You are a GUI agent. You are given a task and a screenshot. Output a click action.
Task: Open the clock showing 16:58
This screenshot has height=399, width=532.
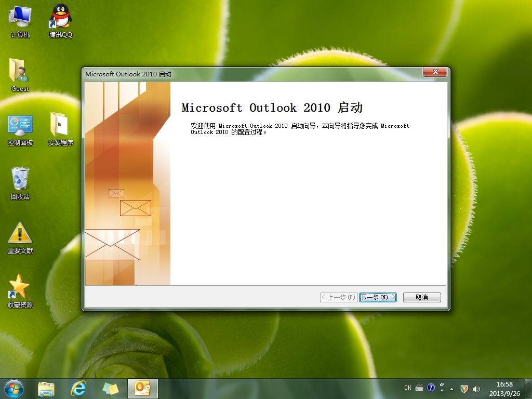click(504, 389)
